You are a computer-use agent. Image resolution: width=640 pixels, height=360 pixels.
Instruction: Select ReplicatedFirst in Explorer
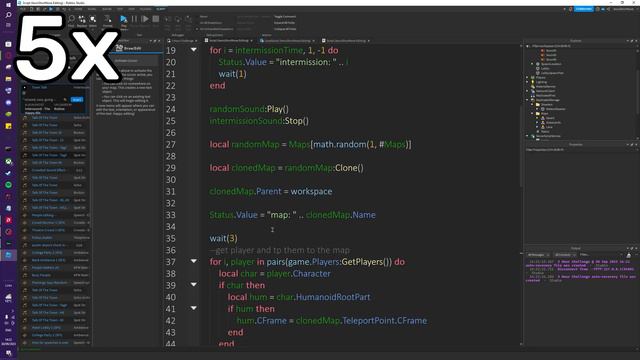click(x=545, y=96)
